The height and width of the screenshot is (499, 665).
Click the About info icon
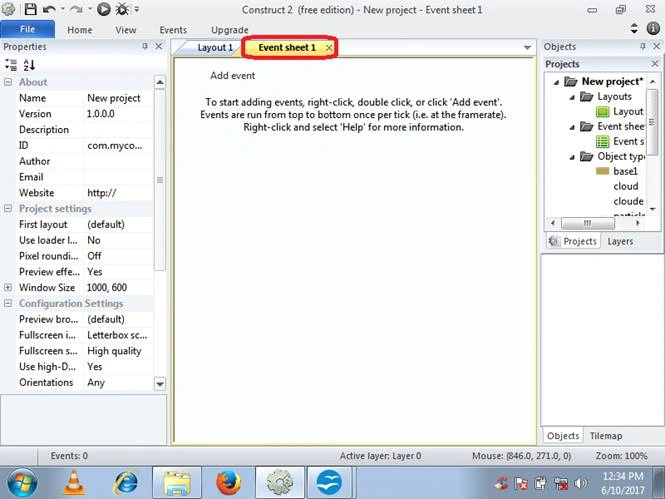653,28
